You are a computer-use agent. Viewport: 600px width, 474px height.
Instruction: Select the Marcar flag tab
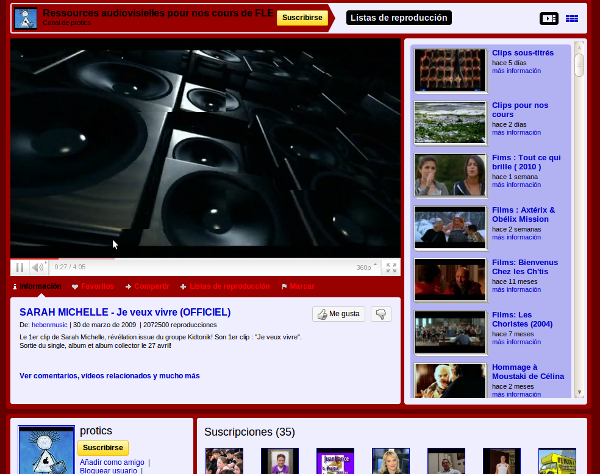pos(298,287)
